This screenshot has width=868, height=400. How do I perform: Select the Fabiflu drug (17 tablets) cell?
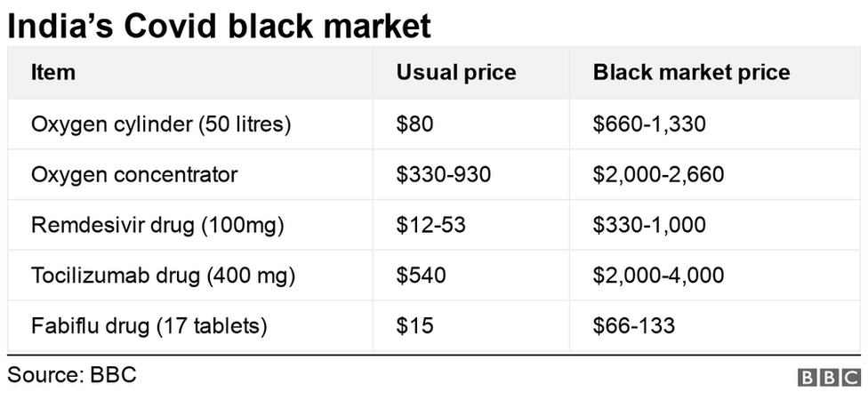pyautogui.click(x=149, y=326)
